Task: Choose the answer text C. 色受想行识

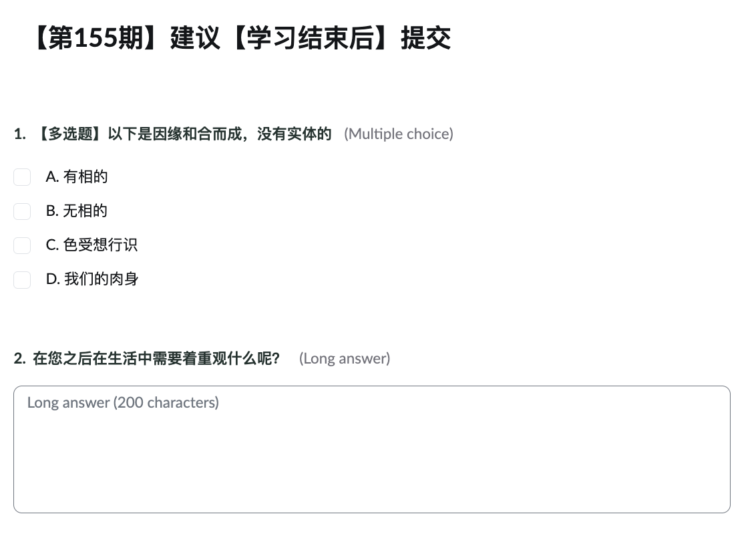Action: pos(91,245)
